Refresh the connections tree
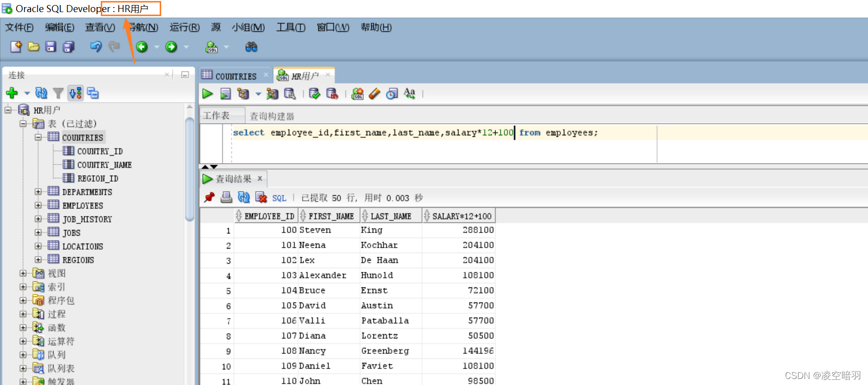868x385 pixels. point(41,93)
